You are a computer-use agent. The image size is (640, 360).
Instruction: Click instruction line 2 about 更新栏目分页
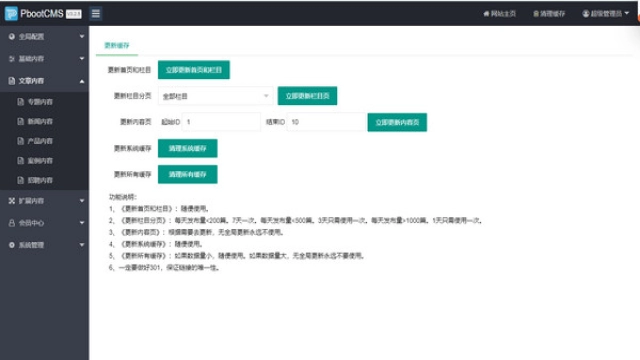(296, 221)
